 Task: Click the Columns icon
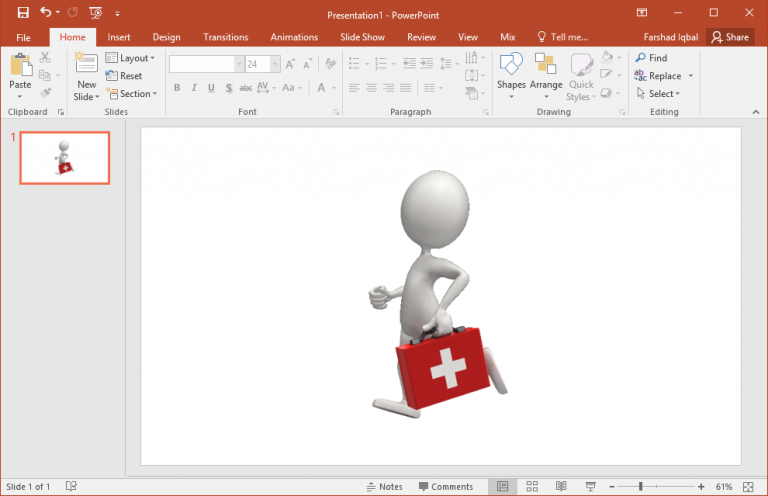tap(430, 88)
